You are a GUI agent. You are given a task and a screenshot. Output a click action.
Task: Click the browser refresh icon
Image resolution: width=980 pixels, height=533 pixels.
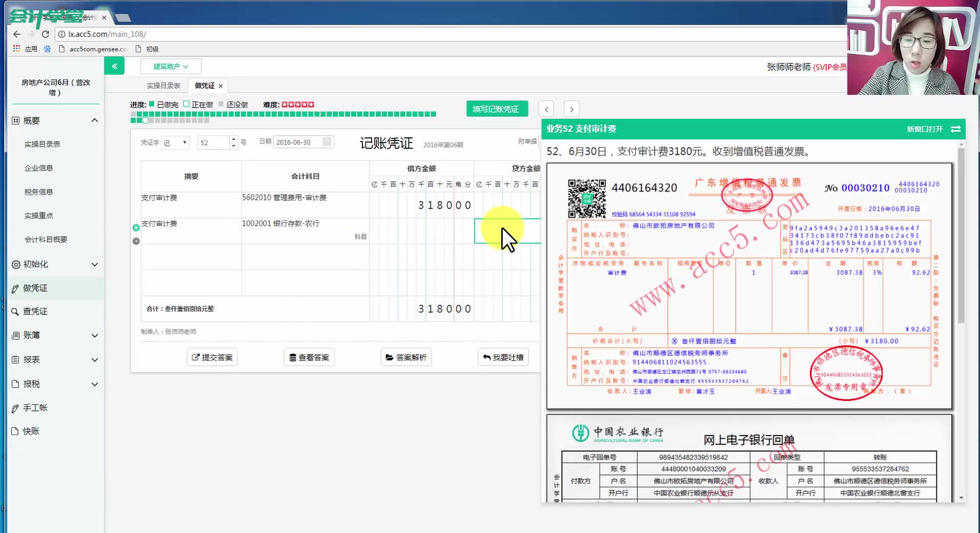coord(45,34)
